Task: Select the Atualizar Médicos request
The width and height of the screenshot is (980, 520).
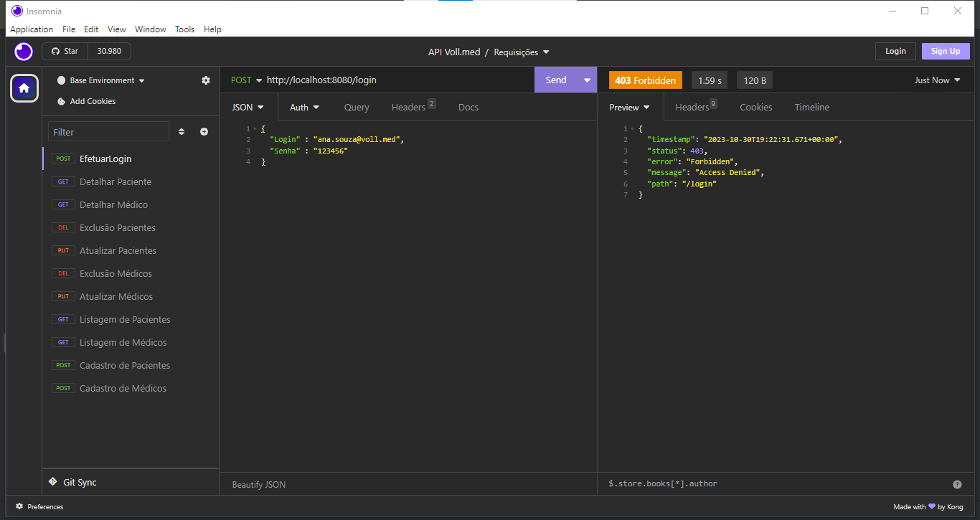Action: coord(131,296)
